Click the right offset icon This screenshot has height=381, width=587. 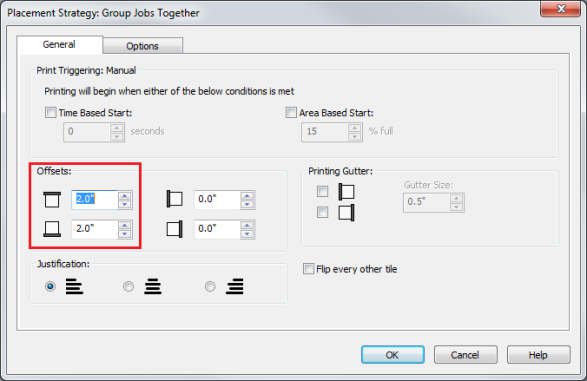(174, 229)
